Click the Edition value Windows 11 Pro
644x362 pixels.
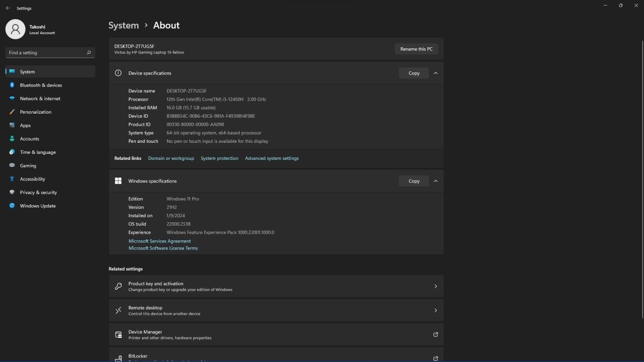pyautogui.click(x=183, y=199)
